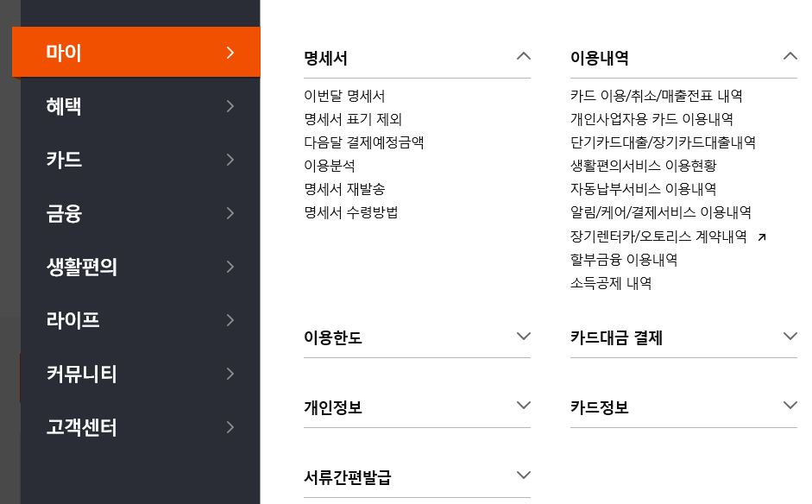Screen dimensions: 812x504
Task: Click the arrow icon next to 금융
Action: [x=230, y=213]
